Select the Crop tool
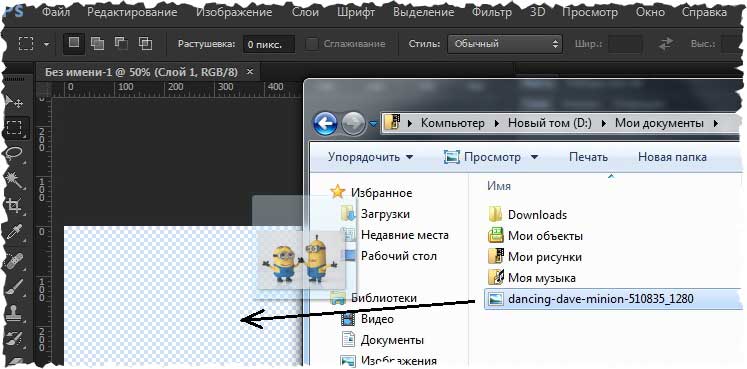Viewport: 747px width, 369px height. coord(13,206)
